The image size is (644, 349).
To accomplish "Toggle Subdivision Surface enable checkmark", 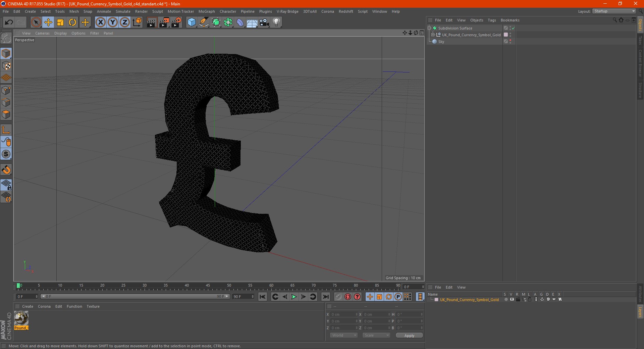I will (513, 28).
